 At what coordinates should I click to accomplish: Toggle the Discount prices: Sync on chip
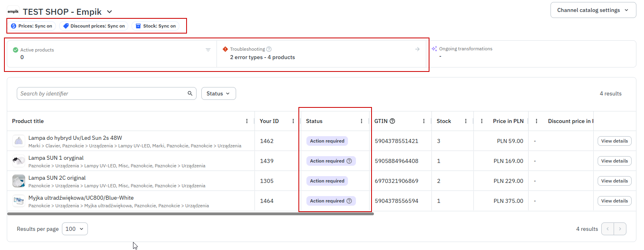94,26
